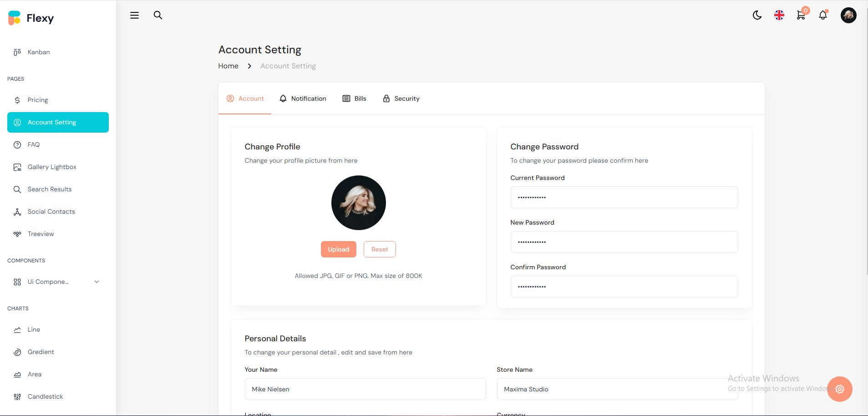The image size is (868, 416).
Task: Navigate to Gallery Lightbox page
Action: tap(52, 167)
